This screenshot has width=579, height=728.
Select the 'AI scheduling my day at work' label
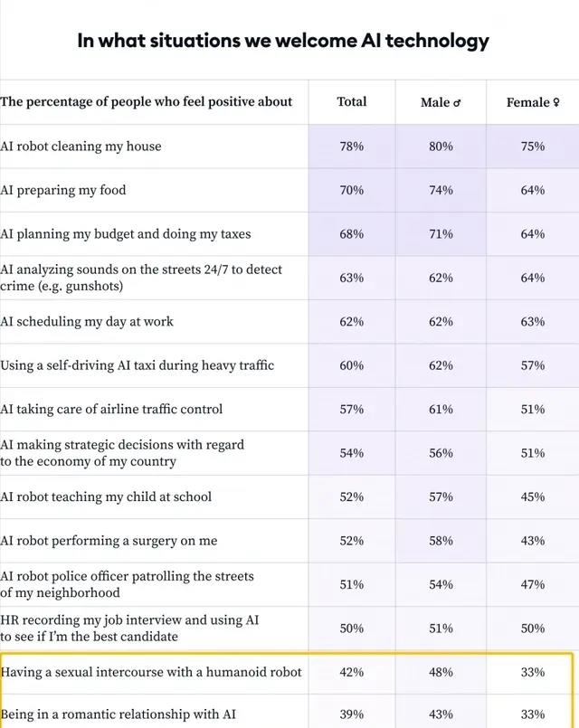click(87, 322)
